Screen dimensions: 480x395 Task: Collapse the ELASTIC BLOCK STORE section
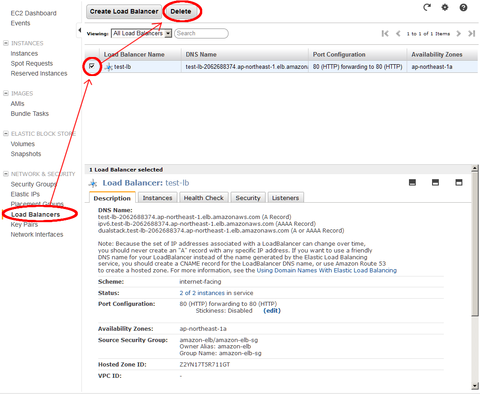tap(6, 133)
